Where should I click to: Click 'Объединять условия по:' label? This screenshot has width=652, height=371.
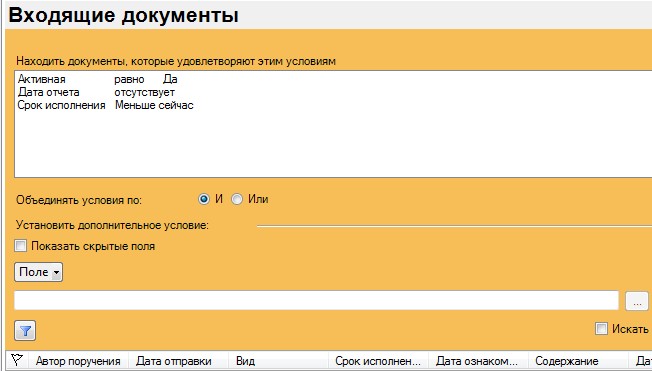[x=79, y=200]
